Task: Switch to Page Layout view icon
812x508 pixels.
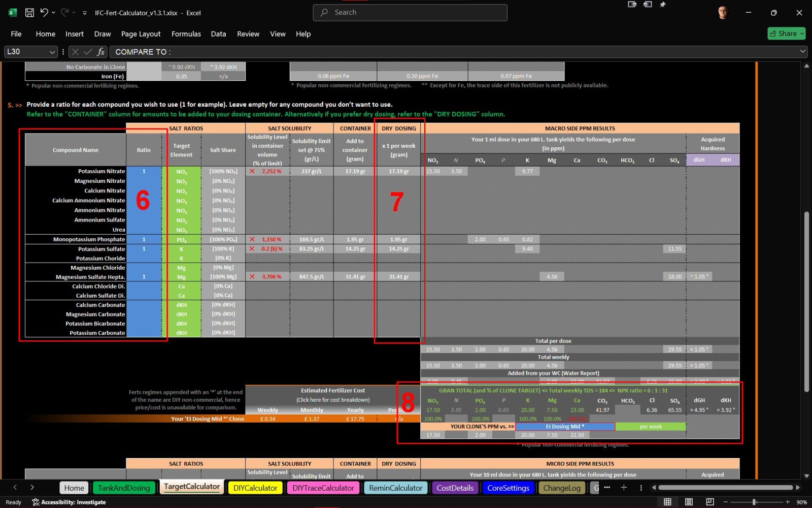Action: [689, 502]
